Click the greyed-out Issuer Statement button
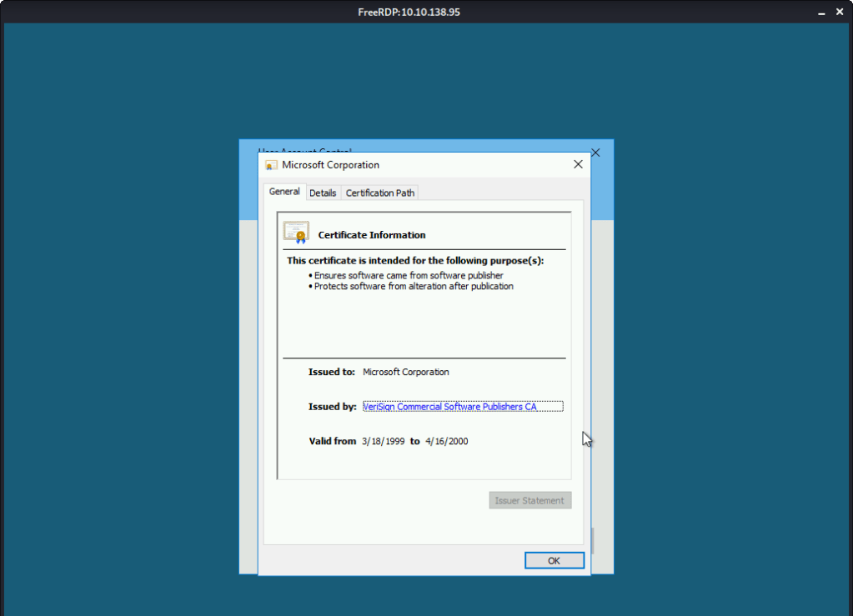 529,501
